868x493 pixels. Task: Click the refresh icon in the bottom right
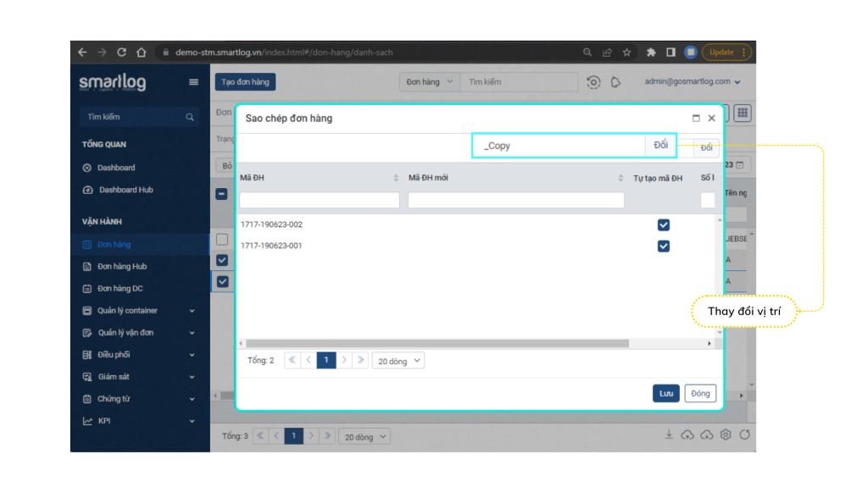(744, 435)
